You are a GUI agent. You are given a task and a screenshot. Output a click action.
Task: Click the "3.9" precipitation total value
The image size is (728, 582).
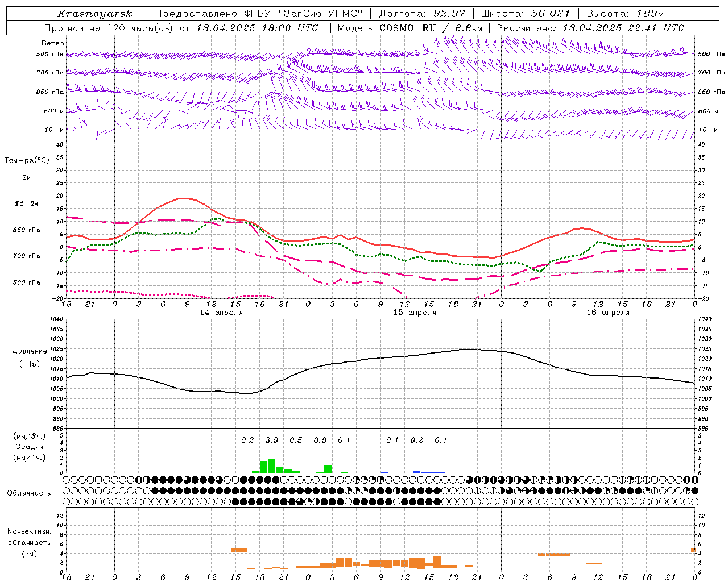272,440
